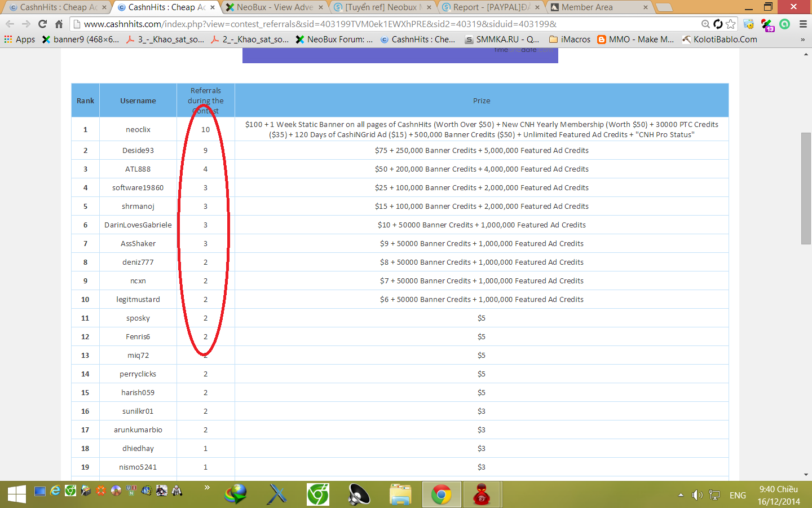This screenshot has width=812, height=508.
Task: Open Internet Download Manager on taskbar
Action: pos(235,494)
